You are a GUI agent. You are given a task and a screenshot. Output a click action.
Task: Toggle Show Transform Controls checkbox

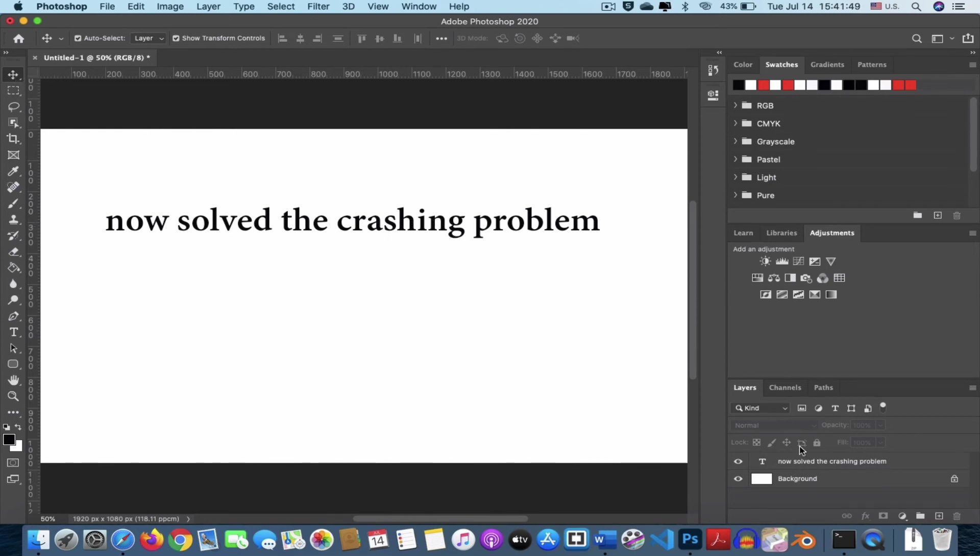[176, 39]
